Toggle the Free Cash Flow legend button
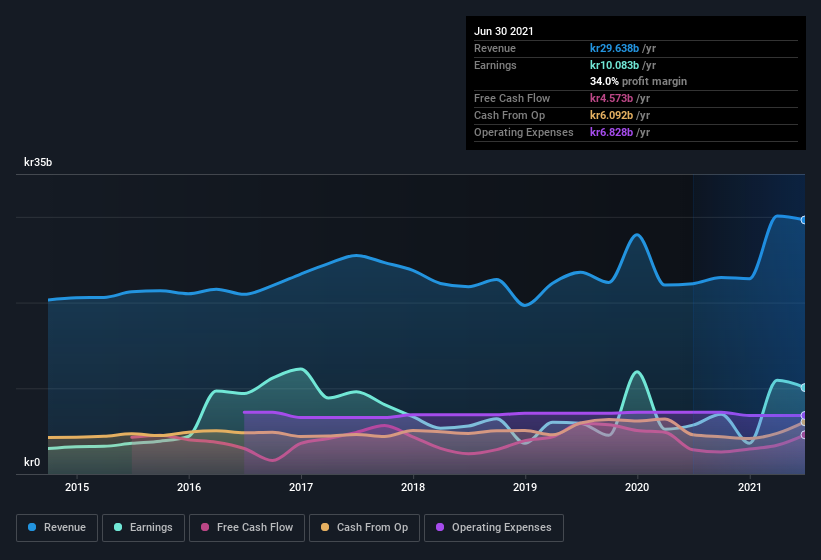The image size is (821, 560). [x=247, y=528]
